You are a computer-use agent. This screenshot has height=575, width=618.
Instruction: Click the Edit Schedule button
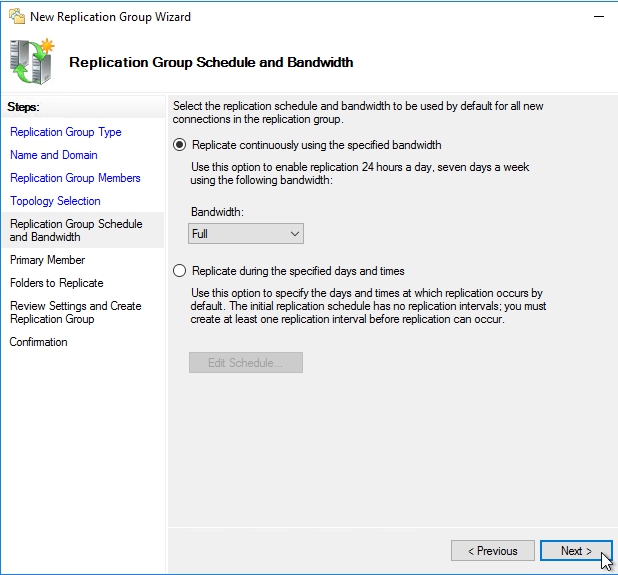coord(246,363)
